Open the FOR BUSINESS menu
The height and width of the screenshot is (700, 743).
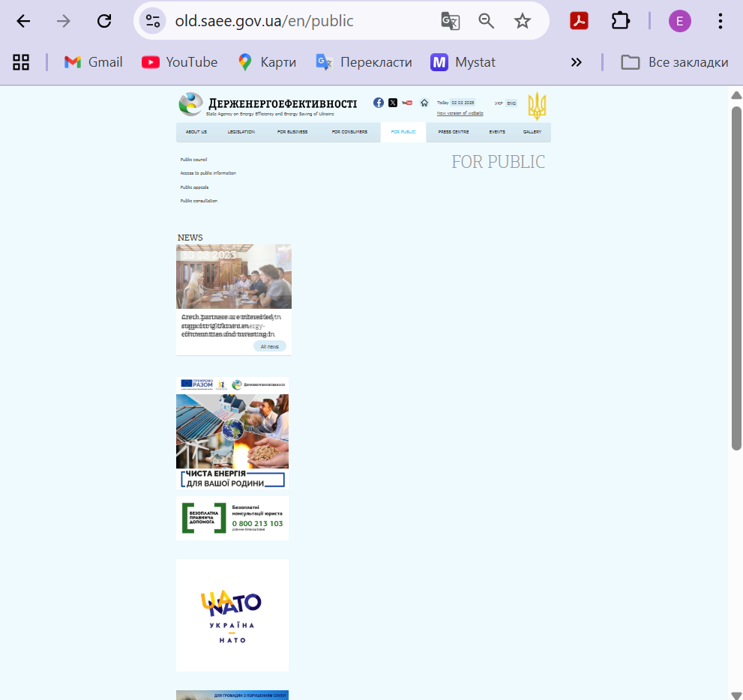(x=292, y=132)
